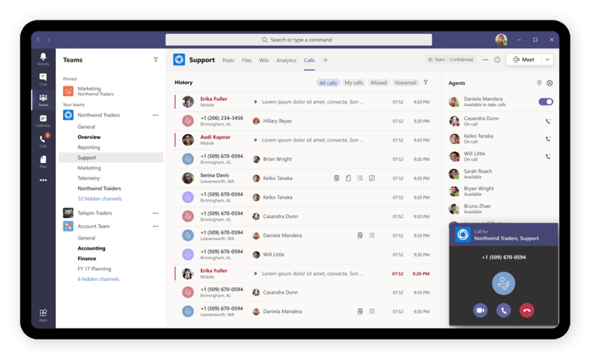Screen dimensions: 595x364
Task: Call Casandra Dunn from Agents list
Action: click(548, 121)
